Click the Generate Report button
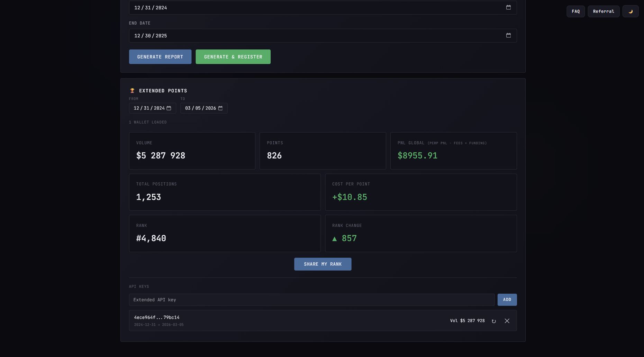This screenshot has height=357, width=644. point(160,57)
